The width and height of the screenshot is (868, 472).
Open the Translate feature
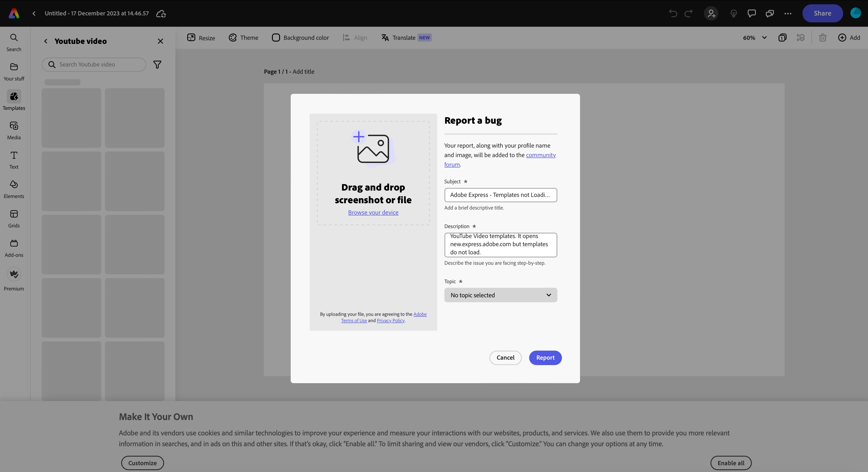click(406, 38)
